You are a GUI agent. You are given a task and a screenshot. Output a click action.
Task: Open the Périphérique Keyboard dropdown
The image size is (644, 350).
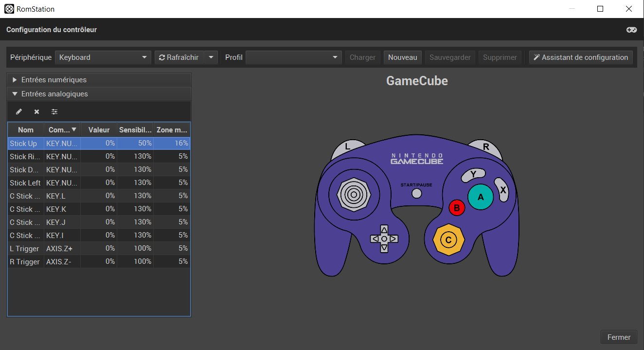tap(103, 57)
